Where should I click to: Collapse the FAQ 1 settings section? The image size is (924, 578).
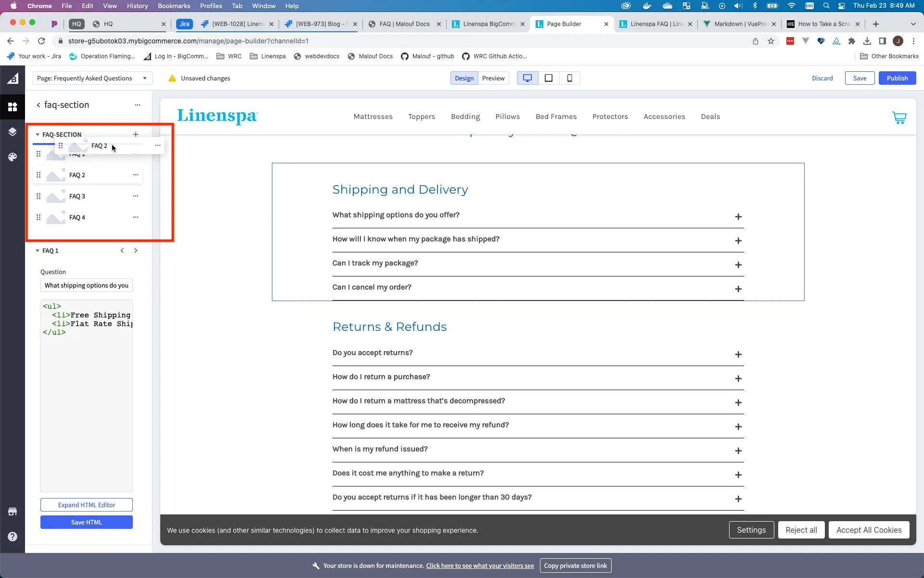pyautogui.click(x=37, y=250)
